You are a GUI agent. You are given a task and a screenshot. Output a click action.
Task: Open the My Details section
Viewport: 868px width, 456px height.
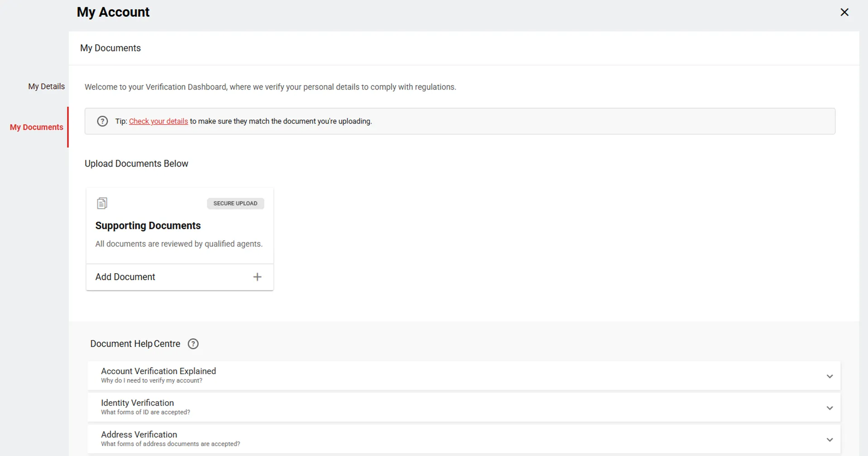(46, 86)
